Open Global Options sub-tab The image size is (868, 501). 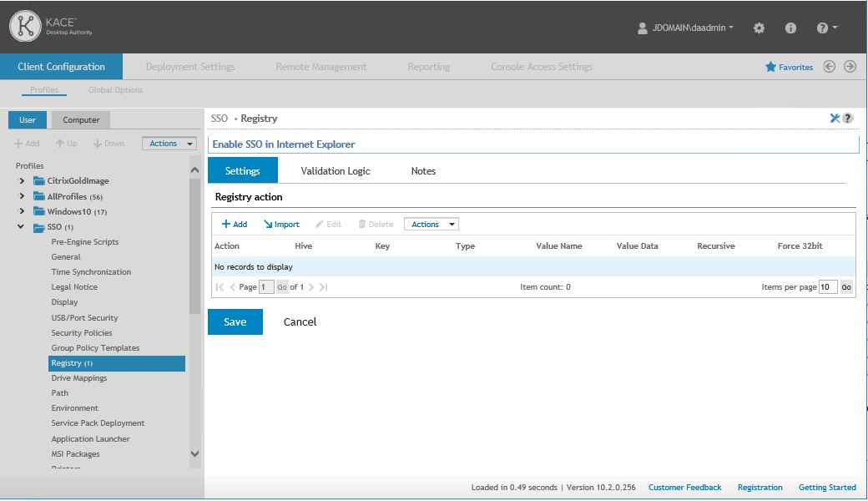116,89
